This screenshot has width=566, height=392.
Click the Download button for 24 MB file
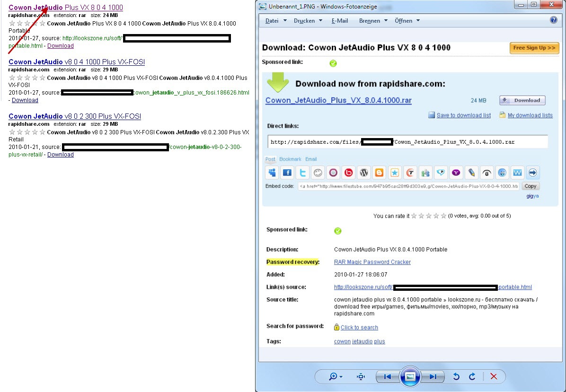click(522, 100)
